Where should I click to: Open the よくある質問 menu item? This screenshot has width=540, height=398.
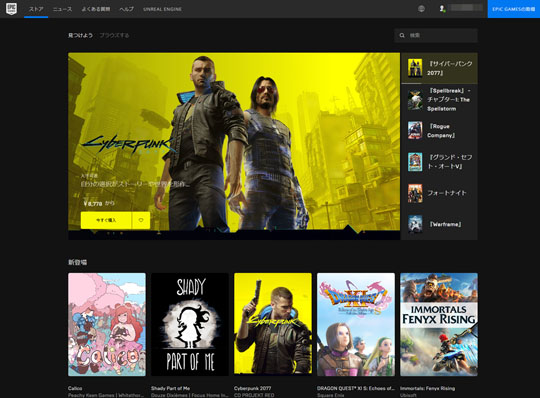pyautogui.click(x=96, y=9)
